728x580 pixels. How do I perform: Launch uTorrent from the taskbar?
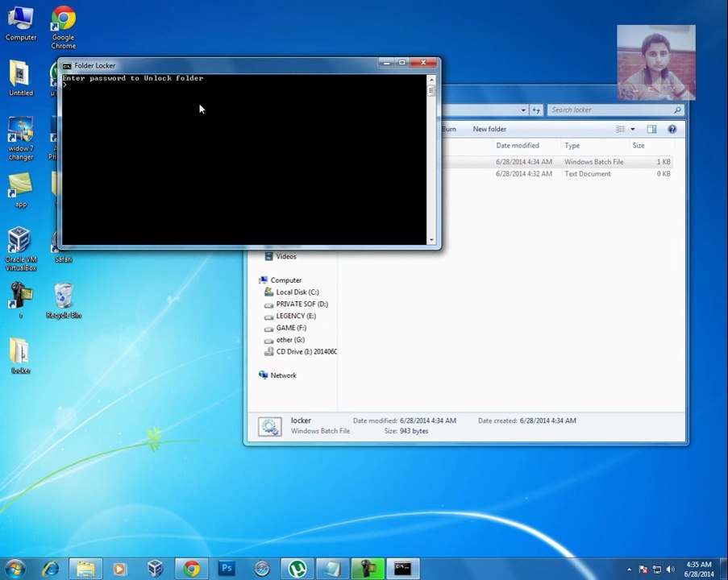click(297, 569)
